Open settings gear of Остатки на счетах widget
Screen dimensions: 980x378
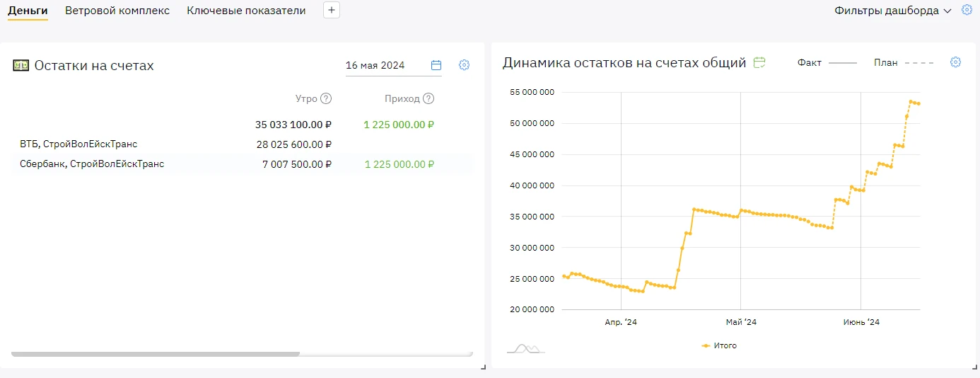coord(464,65)
